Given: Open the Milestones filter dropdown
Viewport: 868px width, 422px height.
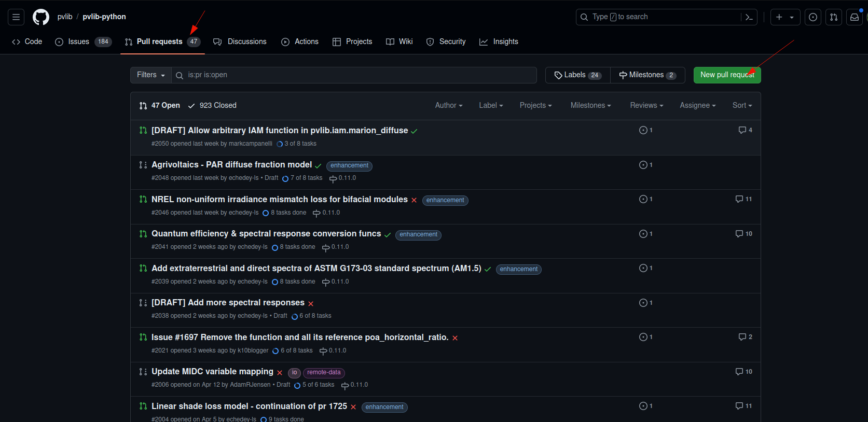Looking at the screenshot, I should coord(590,105).
